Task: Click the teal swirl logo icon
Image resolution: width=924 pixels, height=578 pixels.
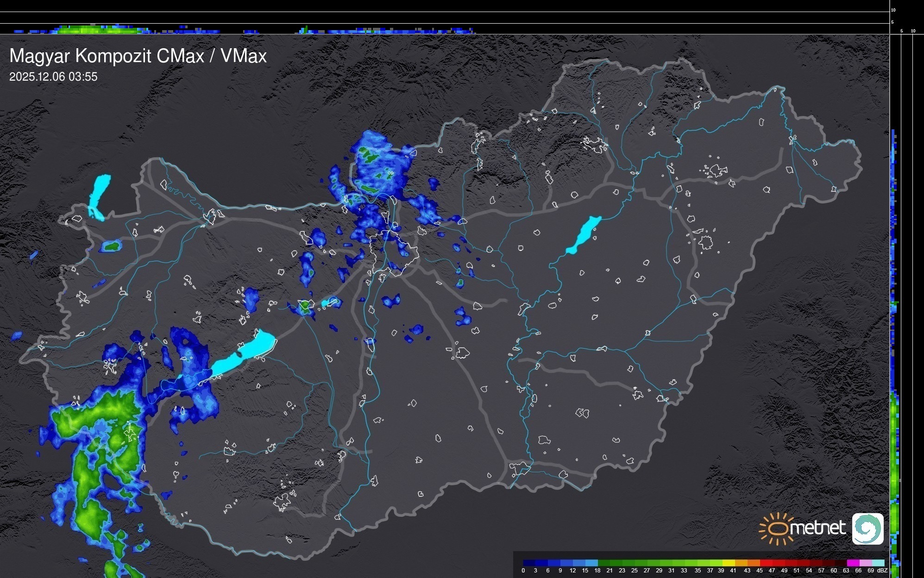Action: (x=867, y=528)
